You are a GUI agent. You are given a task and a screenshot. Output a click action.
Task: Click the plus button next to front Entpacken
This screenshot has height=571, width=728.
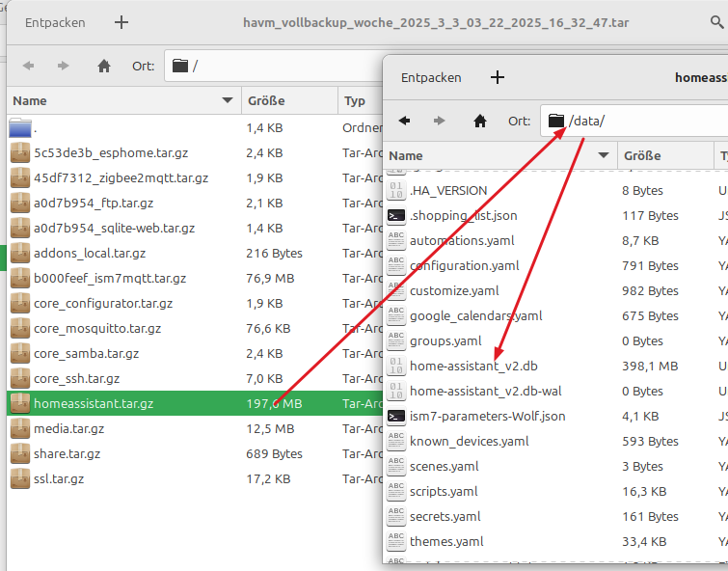click(x=497, y=77)
